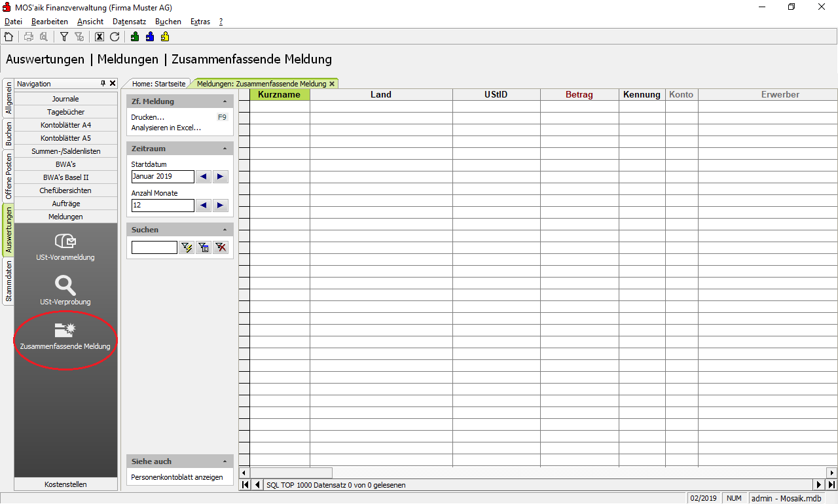Screen dimensions: 838x504
Task: Pin the Navigation panel
Action: click(x=103, y=84)
